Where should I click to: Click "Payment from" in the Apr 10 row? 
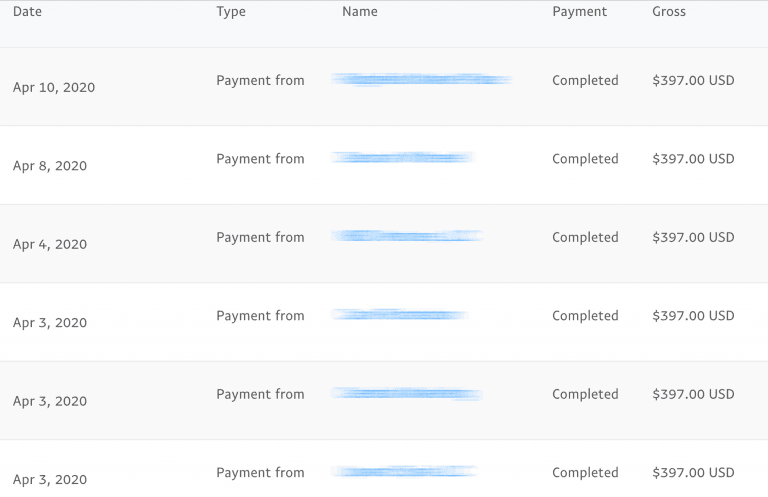point(260,80)
